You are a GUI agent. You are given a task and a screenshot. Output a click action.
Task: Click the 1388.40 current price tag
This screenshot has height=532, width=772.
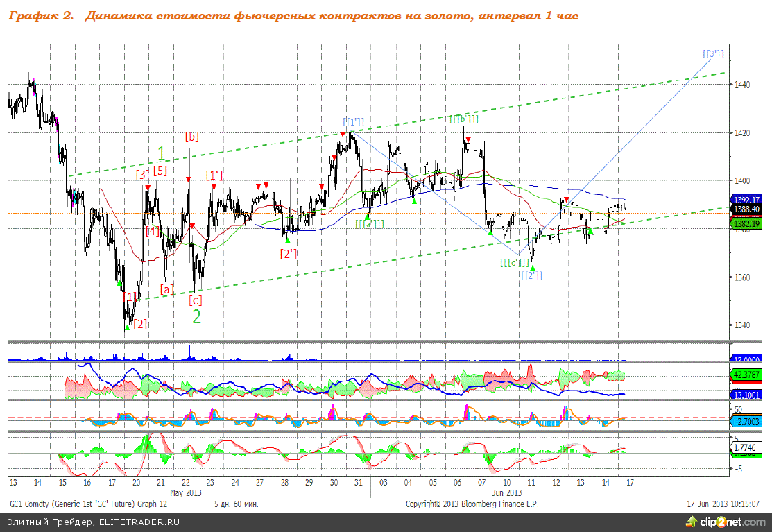point(746,209)
